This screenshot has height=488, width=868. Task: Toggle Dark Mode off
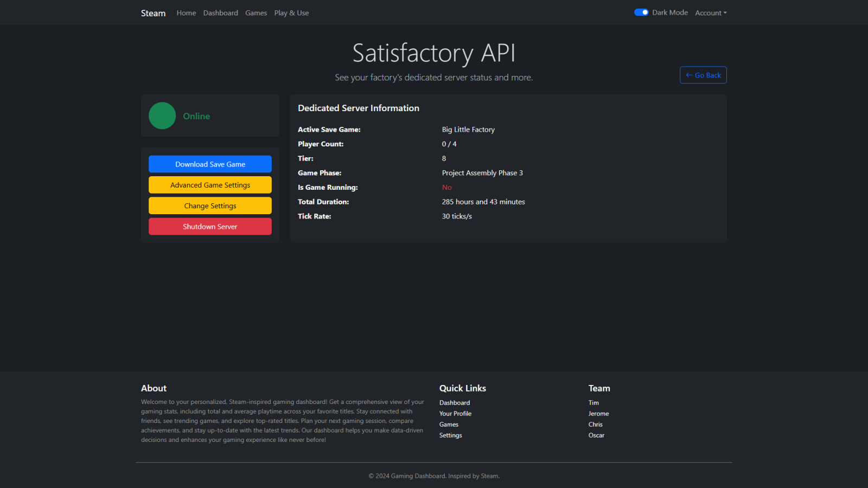click(641, 12)
